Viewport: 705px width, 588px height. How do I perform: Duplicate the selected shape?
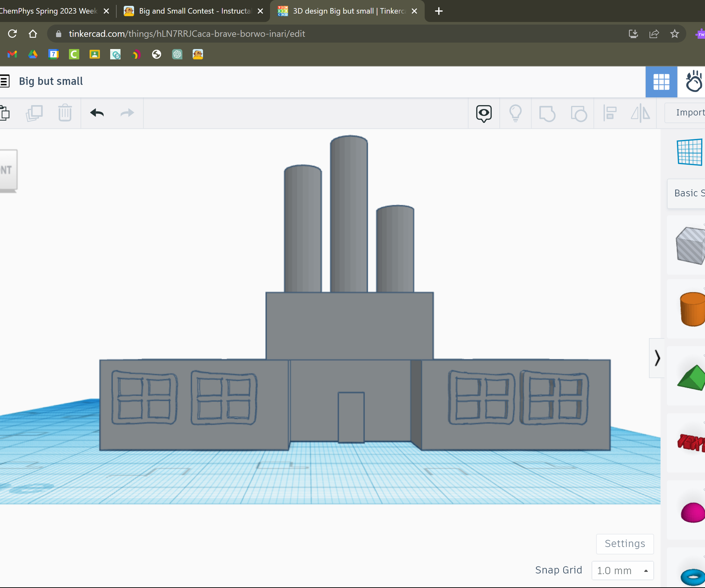point(34,113)
